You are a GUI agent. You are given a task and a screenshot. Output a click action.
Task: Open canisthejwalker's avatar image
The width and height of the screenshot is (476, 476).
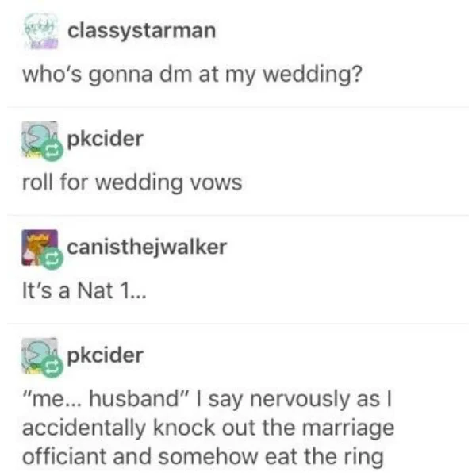point(40,248)
